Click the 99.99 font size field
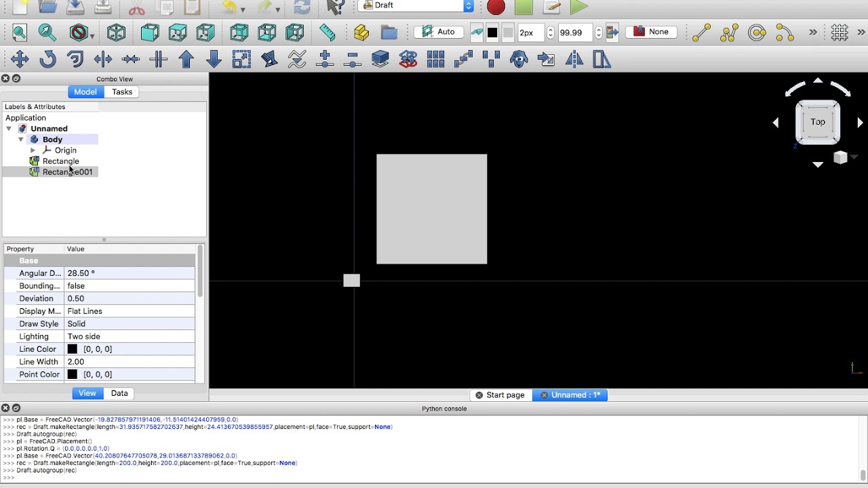 [x=575, y=33]
